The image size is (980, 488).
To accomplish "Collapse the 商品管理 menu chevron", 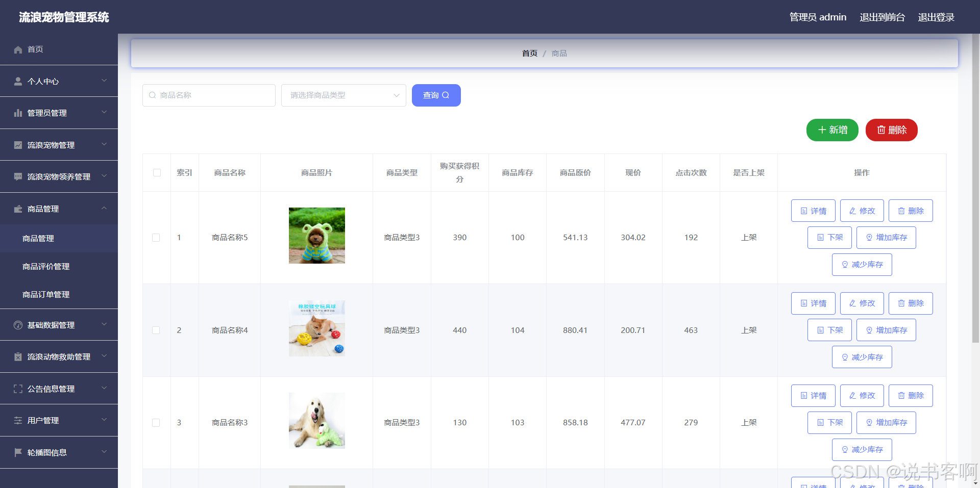I will 104,208.
